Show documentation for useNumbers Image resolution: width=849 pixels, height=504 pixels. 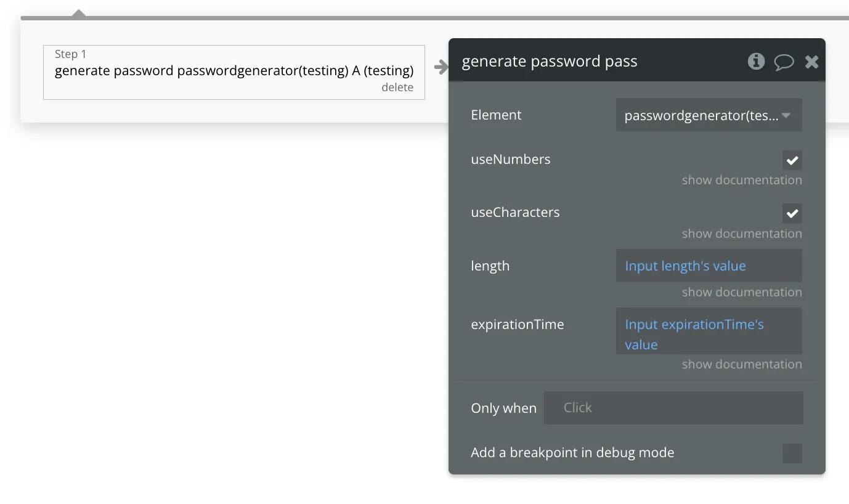point(742,180)
